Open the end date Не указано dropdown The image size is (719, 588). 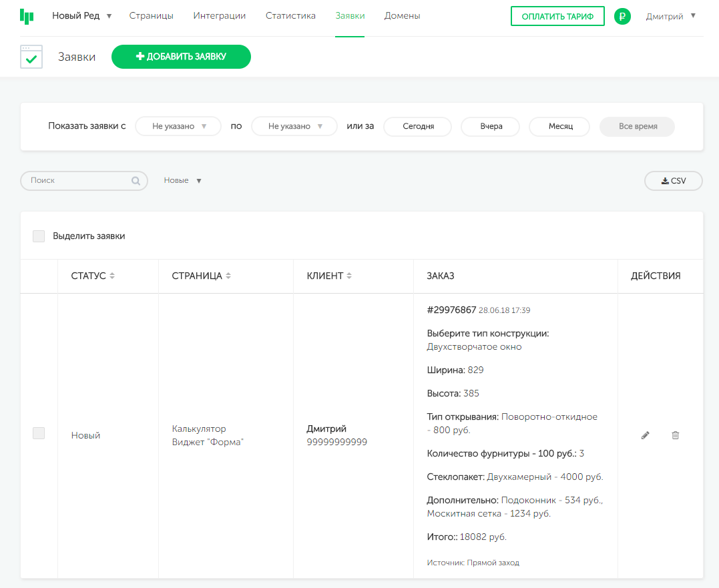(294, 126)
